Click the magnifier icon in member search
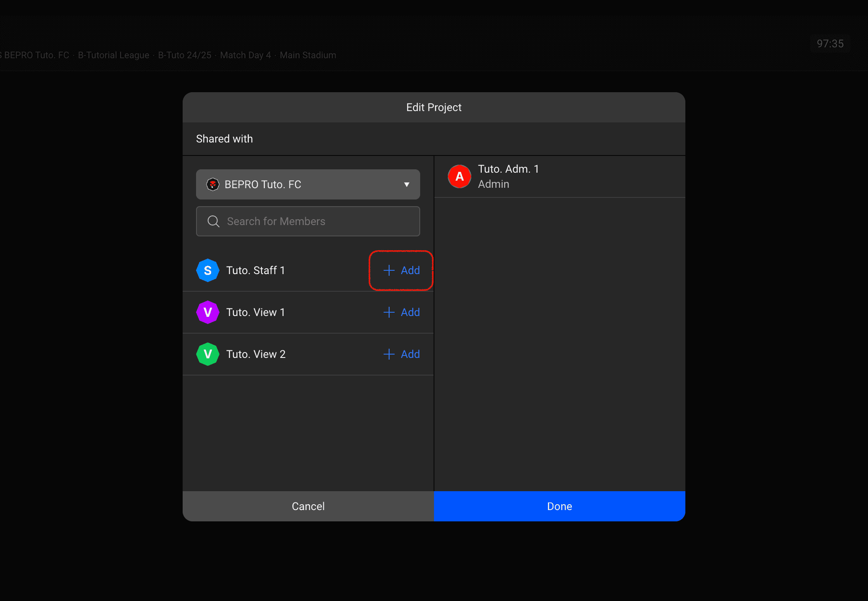This screenshot has height=601, width=868. (x=214, y=221)
